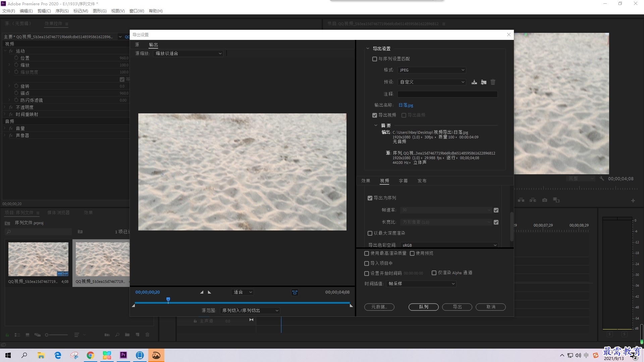Screen dimensions: 644x362
Task: Click the save preset icon
Action: (x=474, y=82)
